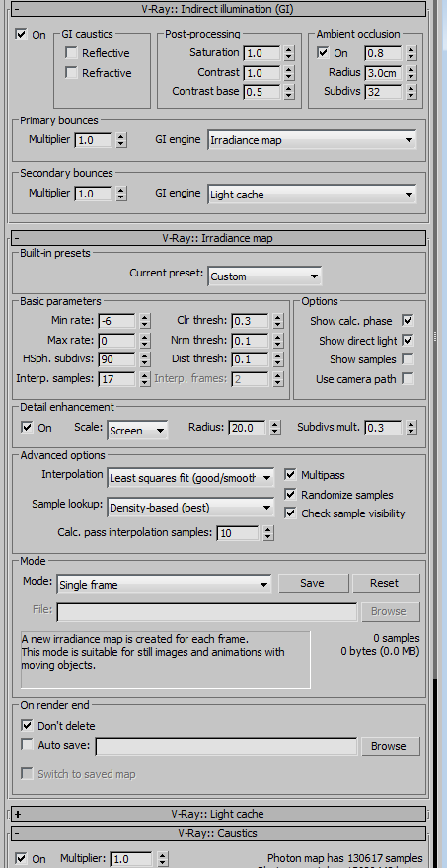Click the Clr thresh field
Image resolution: width=447 pixels, height=868 pixels.
tap(250, 321)
